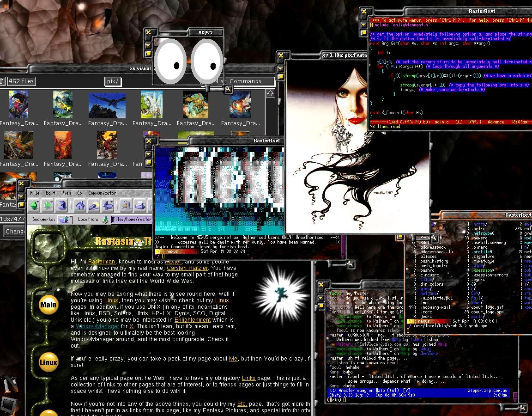
Task: Click the yellow Main ball button
Action: (48, 305)
